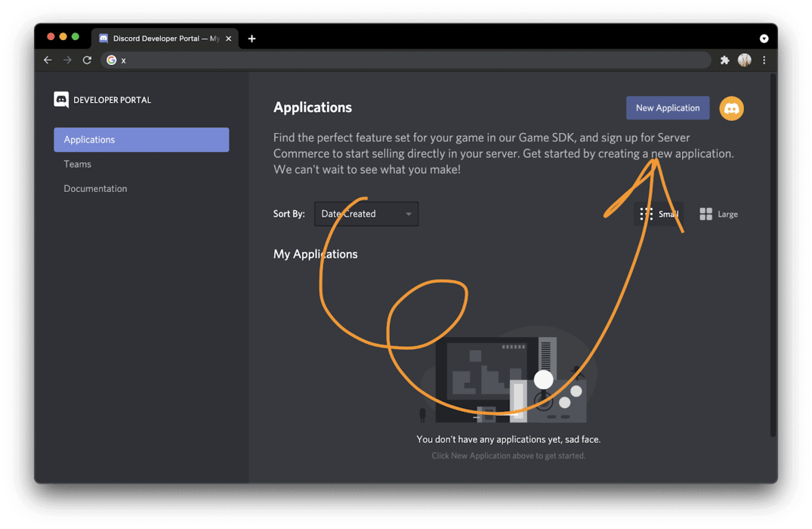Open the Chrome three-dot menu

click(x=764, y=60)
